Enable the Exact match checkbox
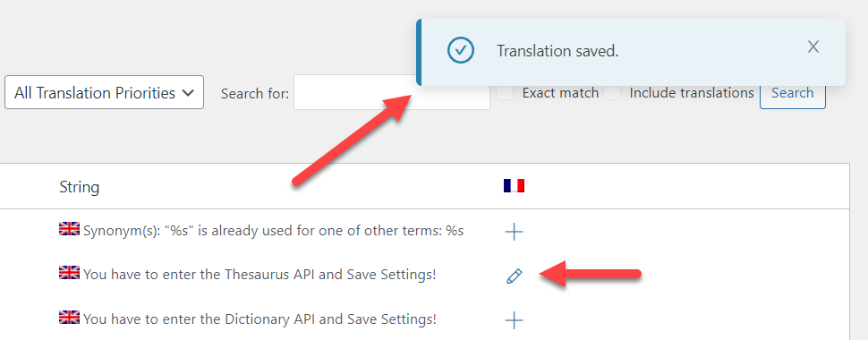 [505, 93]
